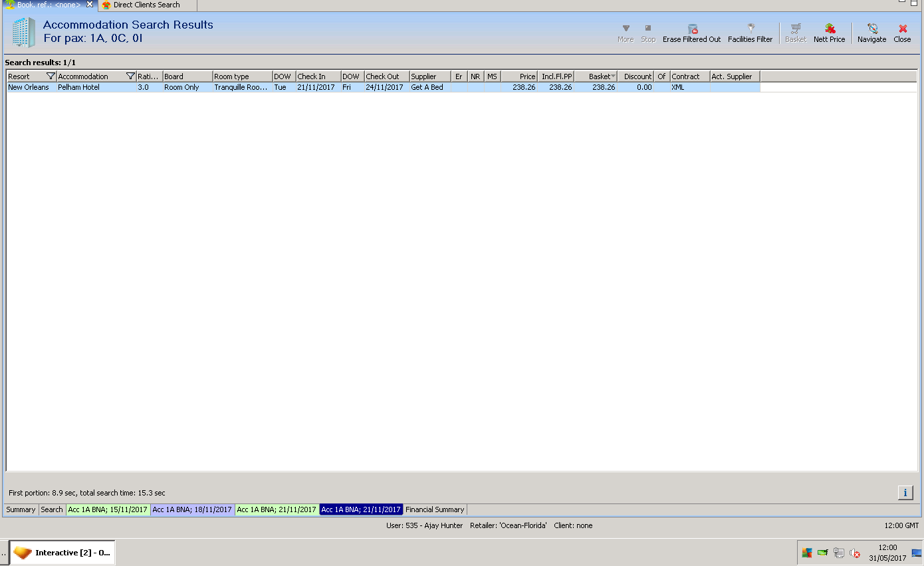The image size is (924, 566).
Task: Click the Nett Price toolbar icon
Action: [830, 29]
